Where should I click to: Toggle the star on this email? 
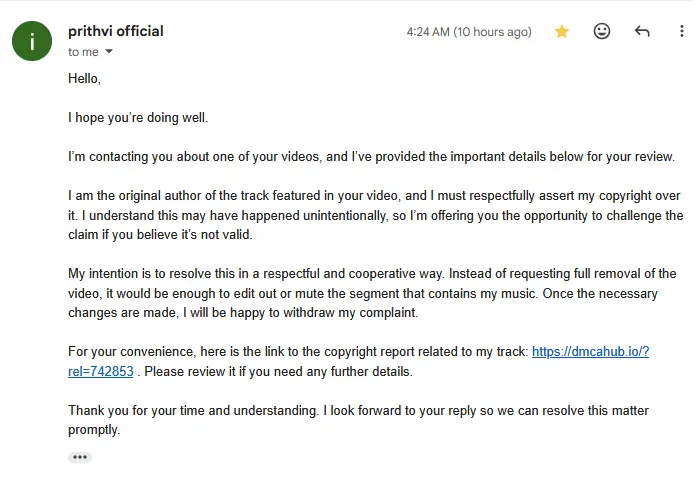pos(562,32)
